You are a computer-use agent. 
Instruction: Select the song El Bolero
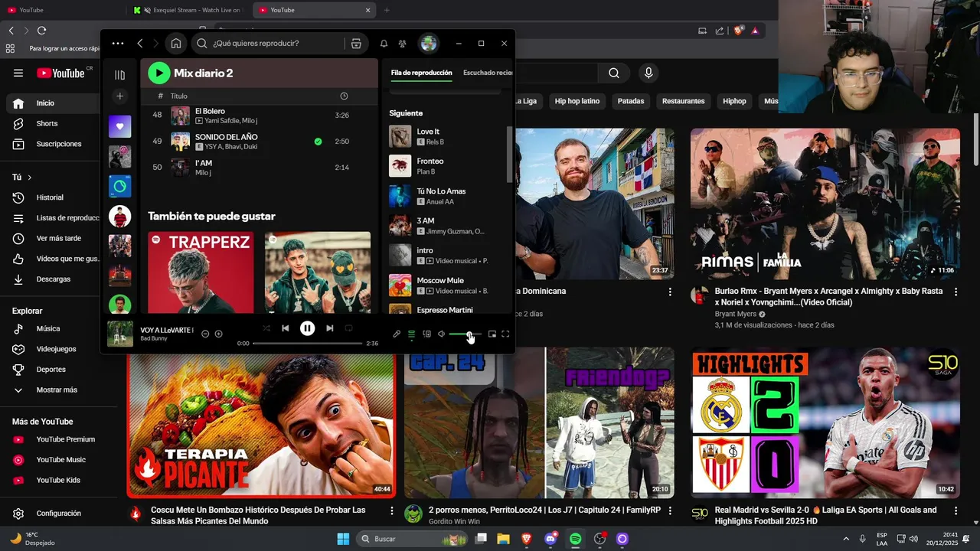210,111
